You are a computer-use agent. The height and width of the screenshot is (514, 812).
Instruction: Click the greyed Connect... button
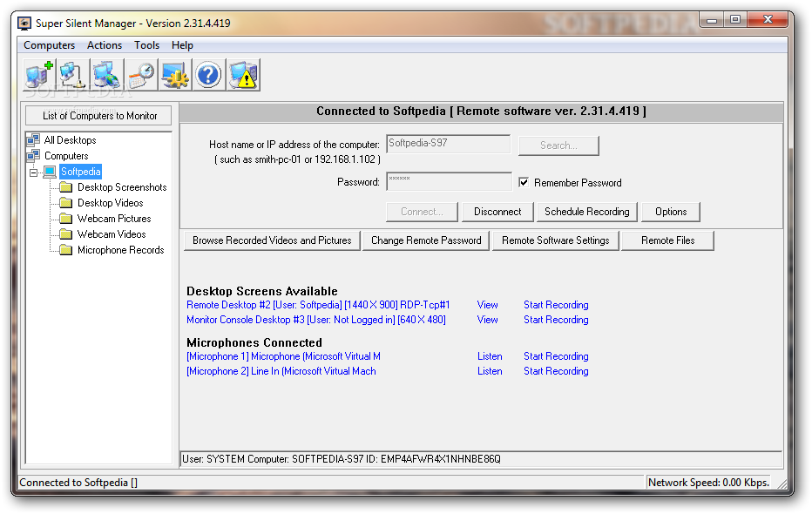(422, 212)
